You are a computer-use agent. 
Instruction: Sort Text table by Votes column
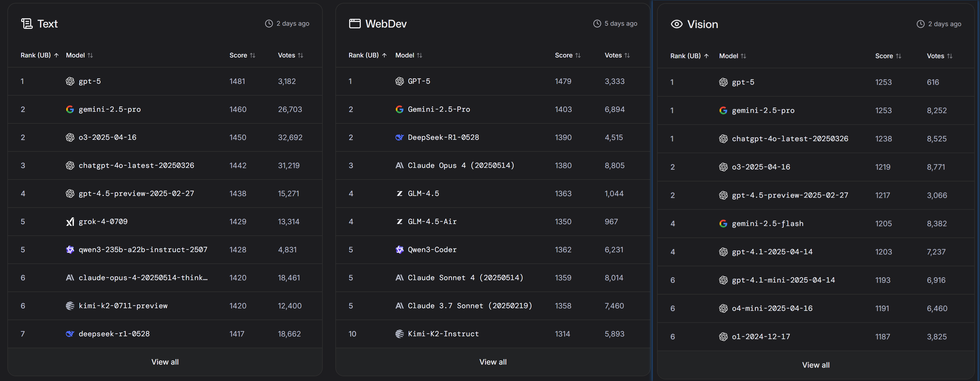[x=290, y=55]
